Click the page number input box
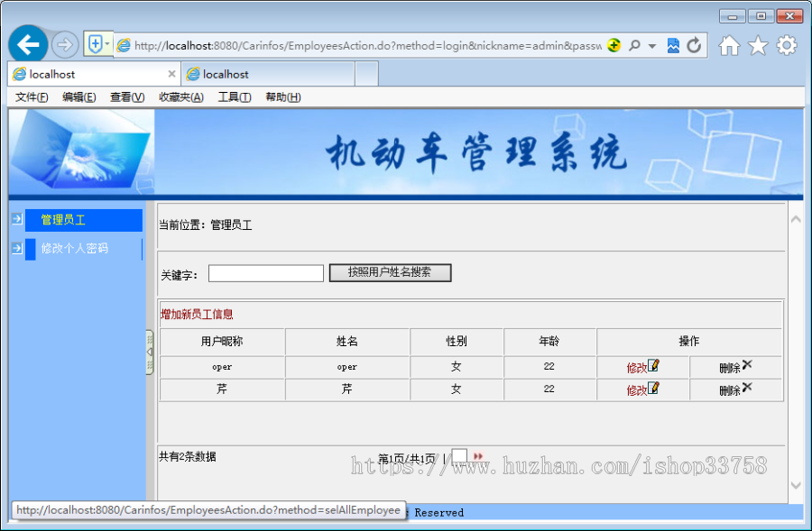This screenshot has width=812, height=531. 459,456
